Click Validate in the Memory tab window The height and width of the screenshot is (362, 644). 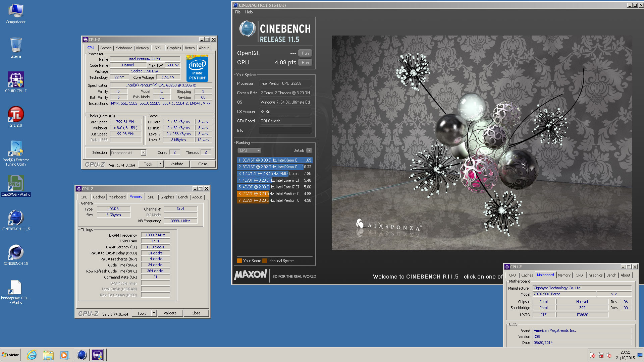170,313
